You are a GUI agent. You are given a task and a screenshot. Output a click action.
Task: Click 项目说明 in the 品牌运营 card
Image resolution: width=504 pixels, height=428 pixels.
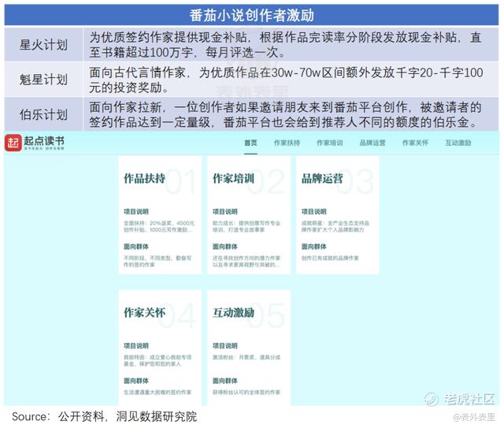click(313, 211)
